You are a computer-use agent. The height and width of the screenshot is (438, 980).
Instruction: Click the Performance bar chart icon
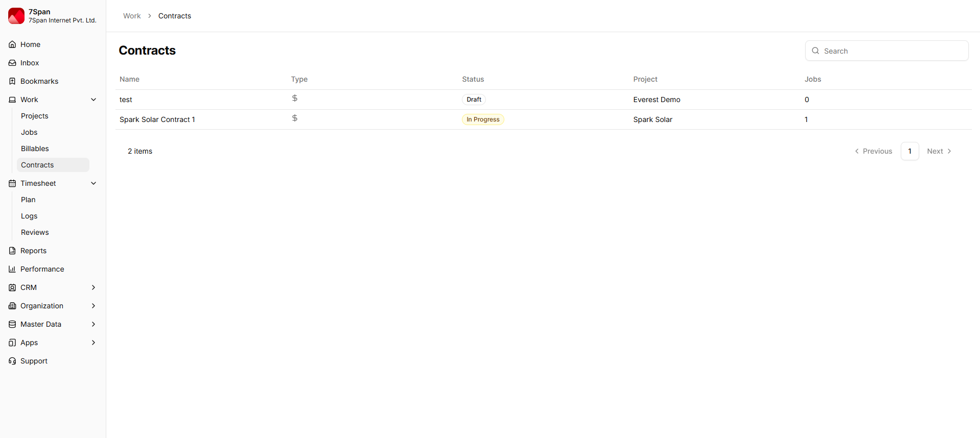(12, 269)
